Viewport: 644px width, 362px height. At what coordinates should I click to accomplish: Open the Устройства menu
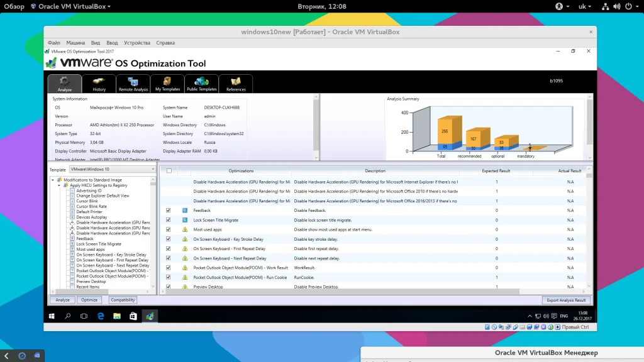(x=136, y=43)
